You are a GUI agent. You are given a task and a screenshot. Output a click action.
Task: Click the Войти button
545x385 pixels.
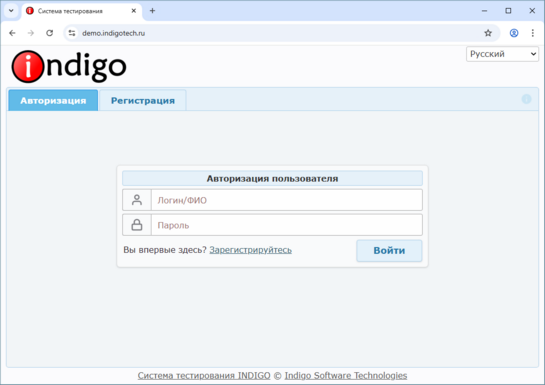(x=389, y=251)
